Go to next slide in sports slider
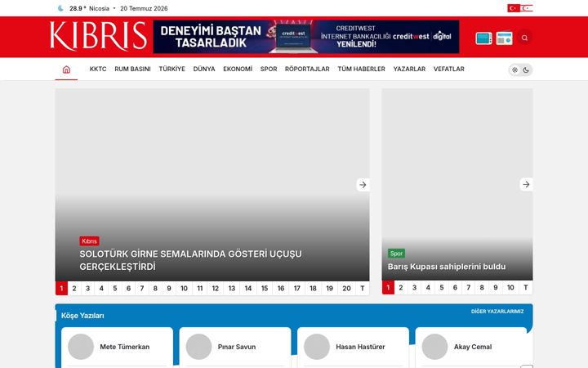Viewport: 588px width, 368px height. point(526,184)
